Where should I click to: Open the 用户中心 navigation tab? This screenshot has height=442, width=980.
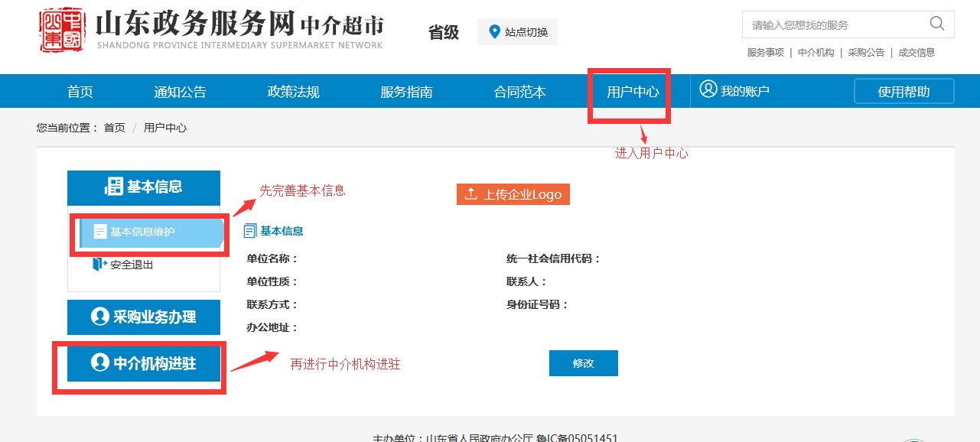tap(633, 92)
